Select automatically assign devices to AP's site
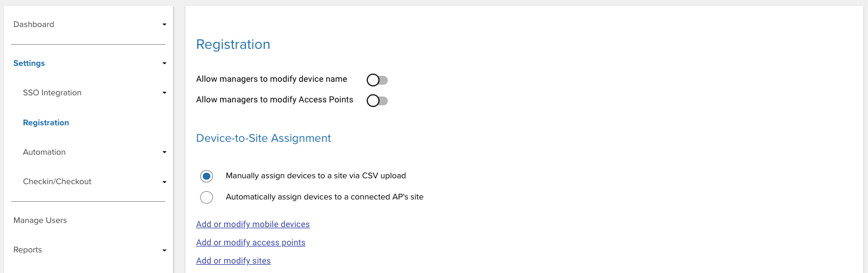The image size is (868, 273). point(206,197)
